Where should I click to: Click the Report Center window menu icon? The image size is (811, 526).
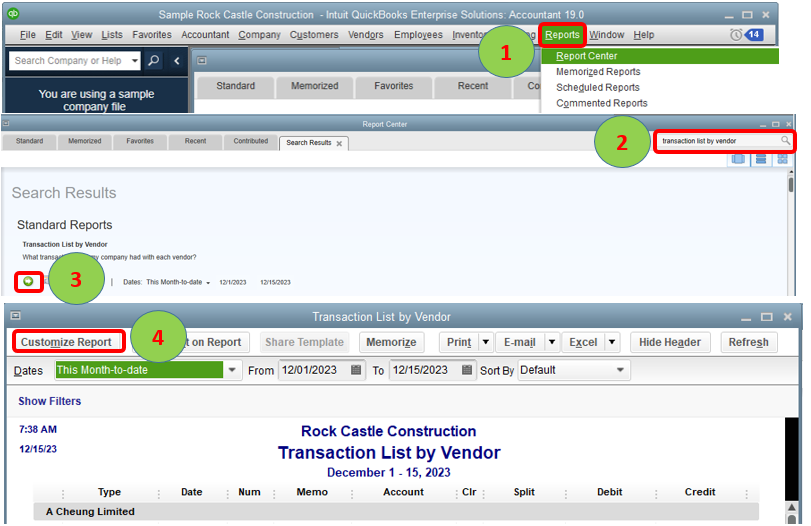point(6,124)
